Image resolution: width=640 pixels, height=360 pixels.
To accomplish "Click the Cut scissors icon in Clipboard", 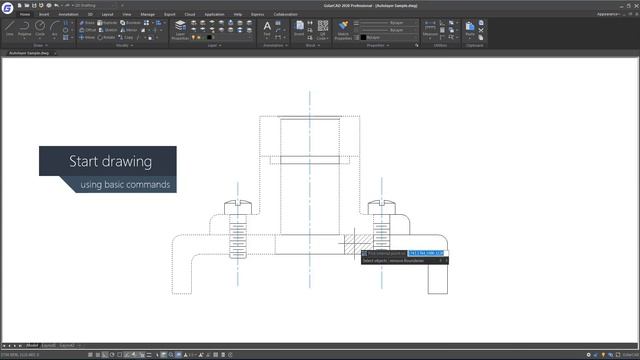I will tap(481, 30).
